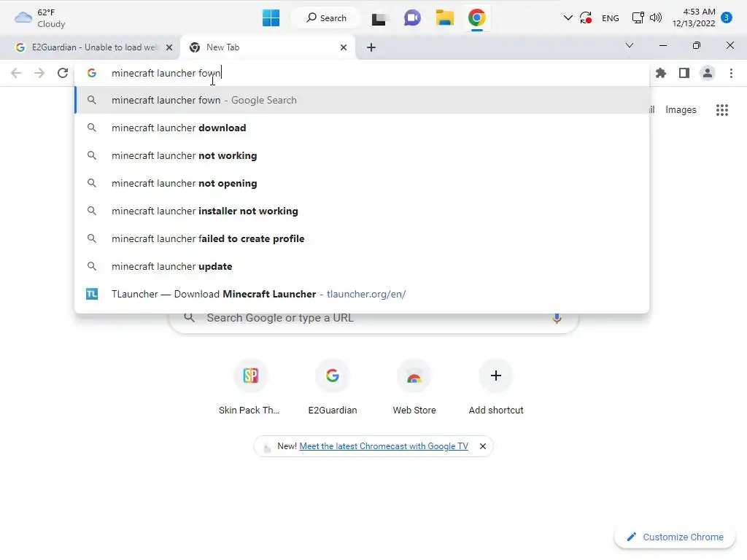Open the Google apps grid

pos(722,110)
